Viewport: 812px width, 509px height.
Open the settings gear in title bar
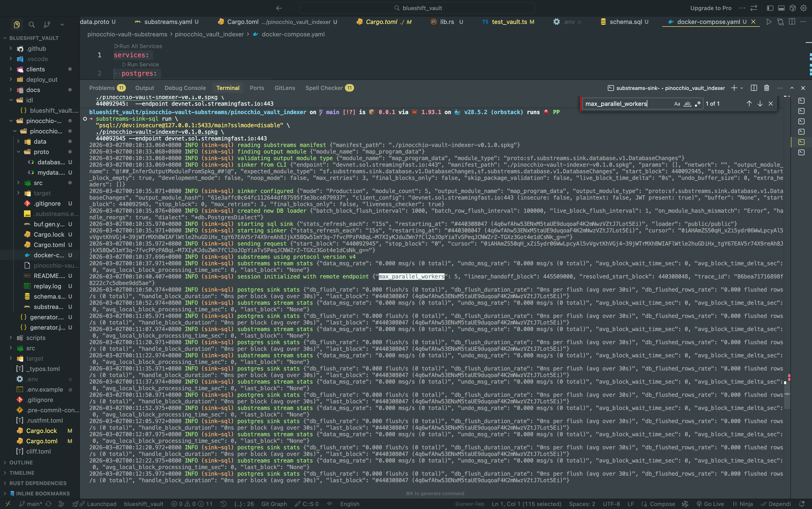(x=804, y=8)
